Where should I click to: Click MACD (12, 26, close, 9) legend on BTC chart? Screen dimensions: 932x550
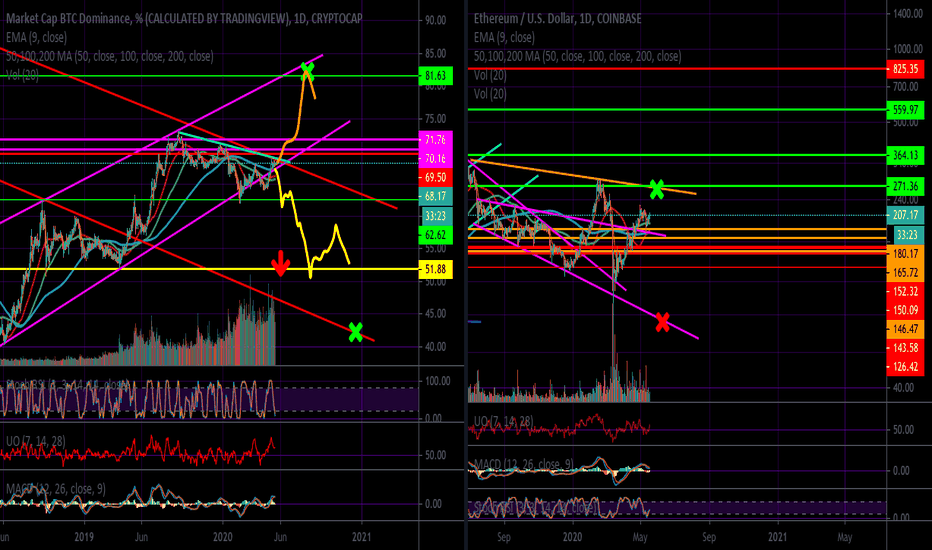coord(56,489)
